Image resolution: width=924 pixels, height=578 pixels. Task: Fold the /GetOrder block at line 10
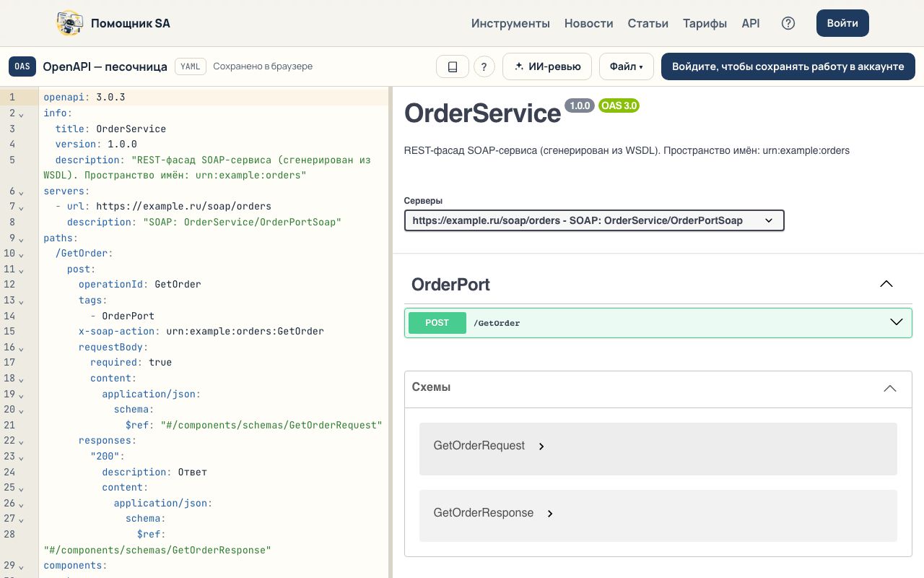point(22,254)
